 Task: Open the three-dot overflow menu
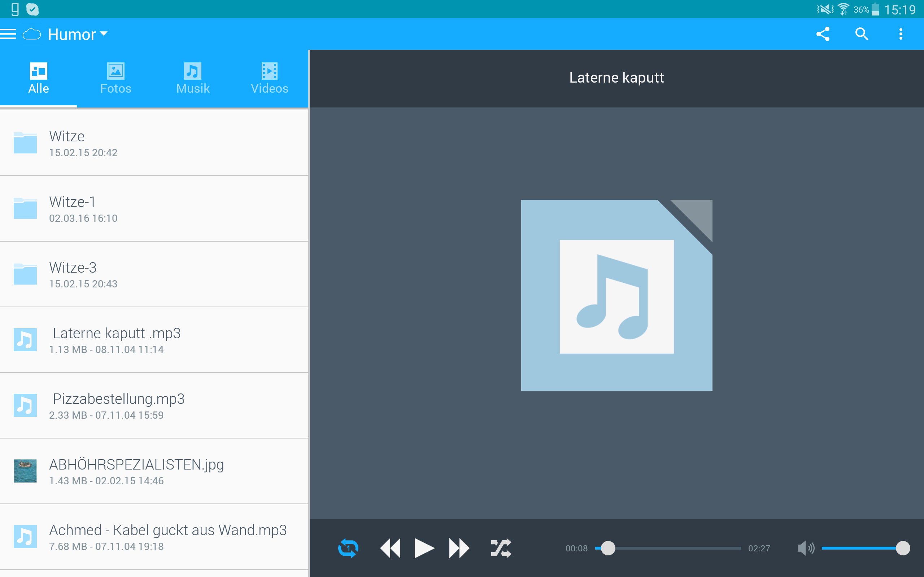901,34
